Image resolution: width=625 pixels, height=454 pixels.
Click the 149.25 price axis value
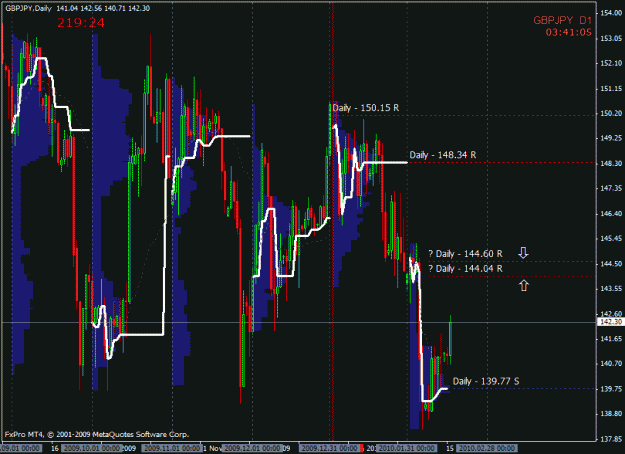point(611,138)
